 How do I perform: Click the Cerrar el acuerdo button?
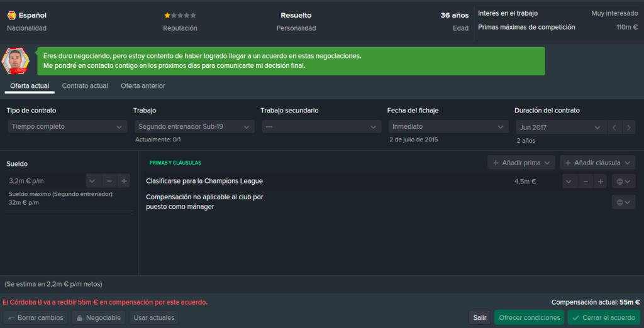click(603, 317)
